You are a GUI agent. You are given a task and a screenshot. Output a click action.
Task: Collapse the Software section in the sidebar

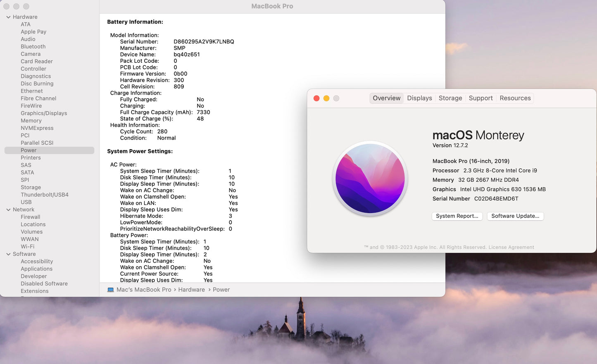click(8, 254)
